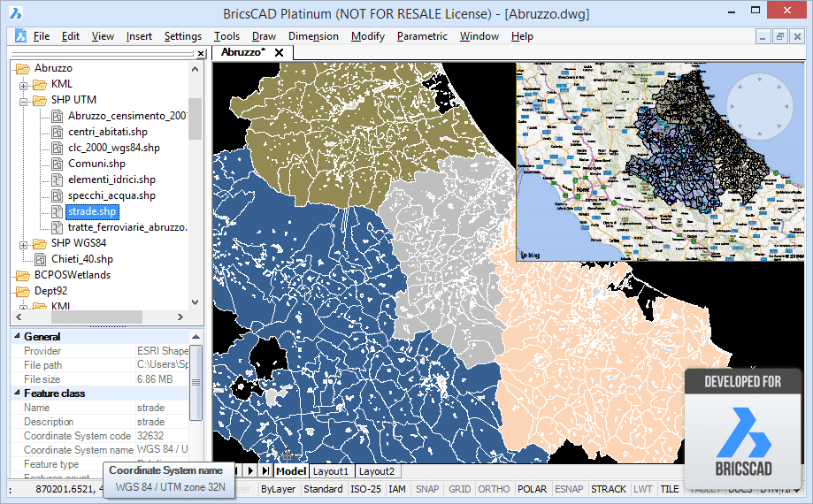The height and width of the screenshot is (504, 813).
Task: Close the data source tree panel
Action: (x=201, y=53)
